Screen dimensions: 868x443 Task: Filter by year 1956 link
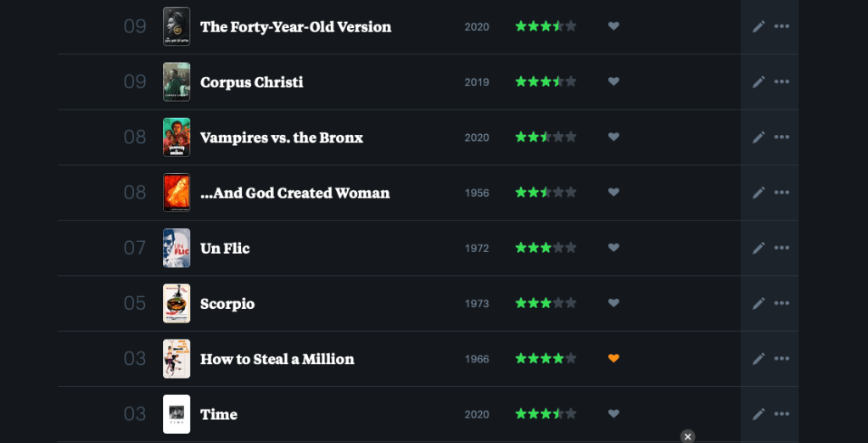477,193
